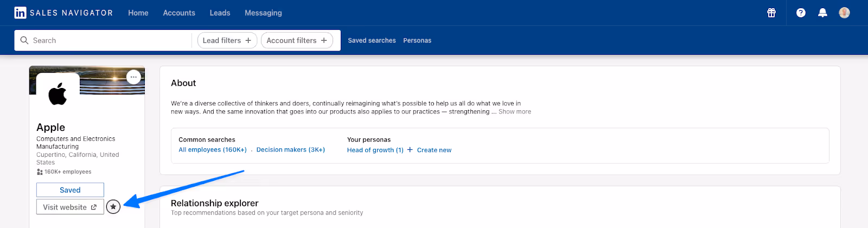This screenshot has height=228, width=868.
Task: Open the help question mark icon
Action: click(801, 13)
